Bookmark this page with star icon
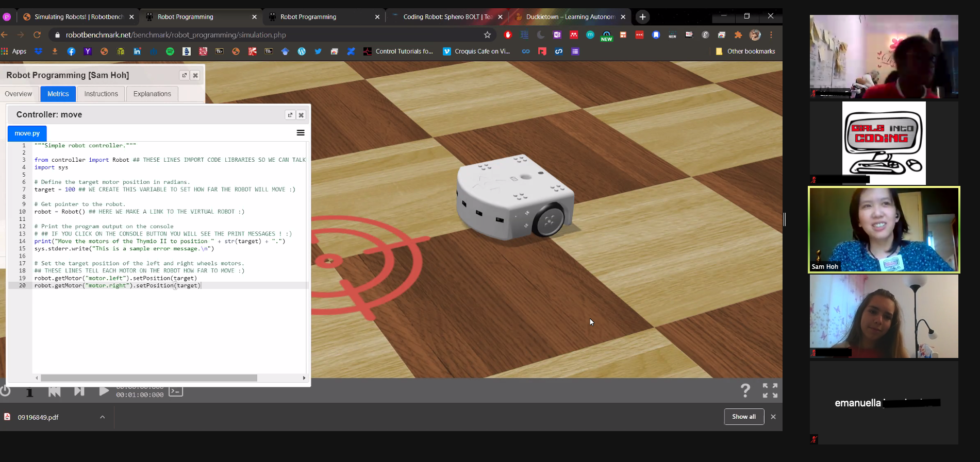The image size is (980, 462). (487, 35)
